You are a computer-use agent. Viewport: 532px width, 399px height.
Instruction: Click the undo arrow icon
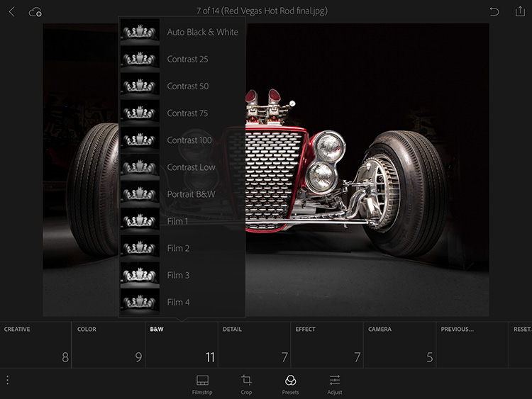pos(494,12)
